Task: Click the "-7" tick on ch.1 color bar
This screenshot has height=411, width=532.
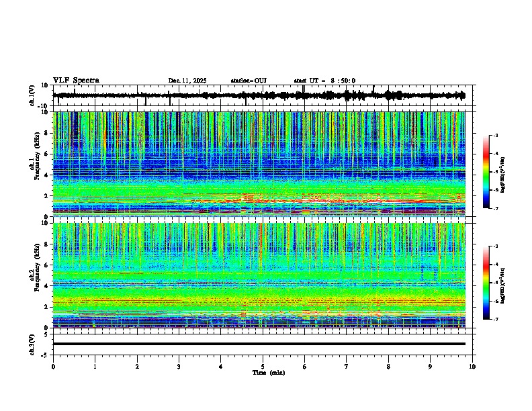Action: (x=495, y=208)
